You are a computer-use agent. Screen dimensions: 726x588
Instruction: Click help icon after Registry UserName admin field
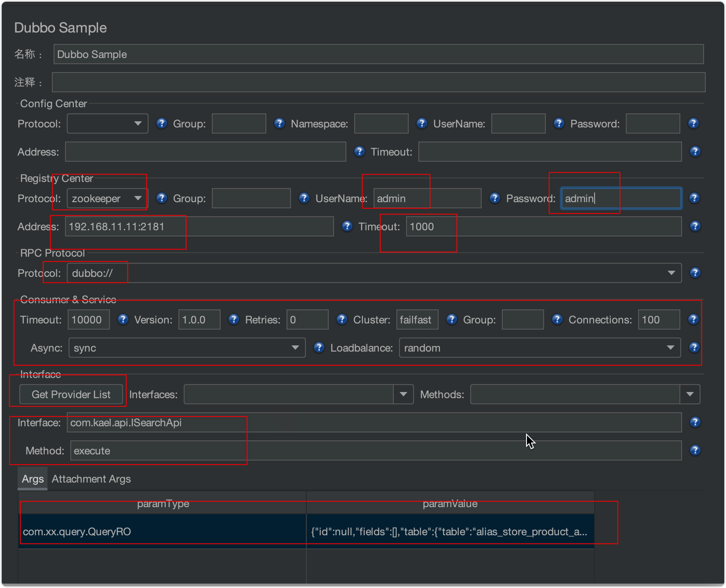495,198
